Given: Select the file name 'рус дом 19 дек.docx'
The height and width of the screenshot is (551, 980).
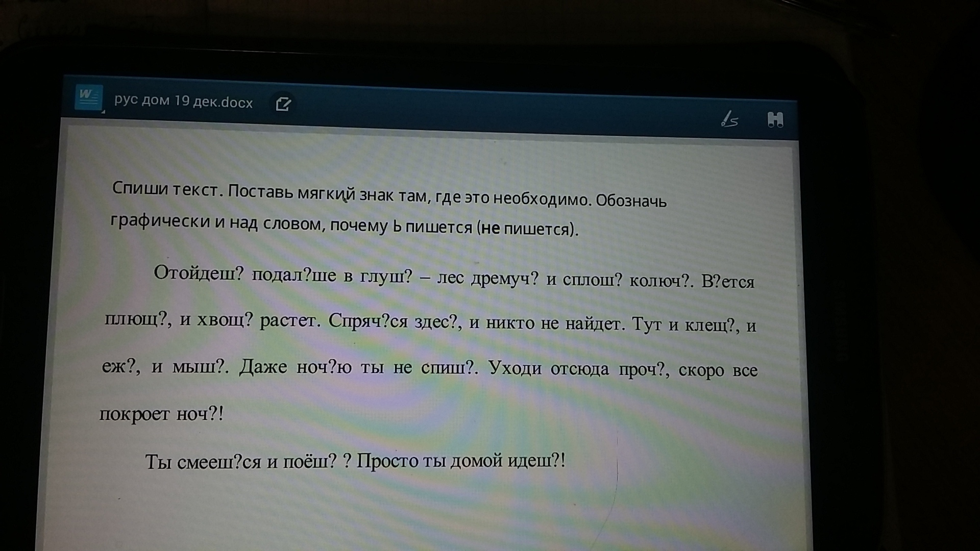Looking at the screenshot, I should pos(183,101).
